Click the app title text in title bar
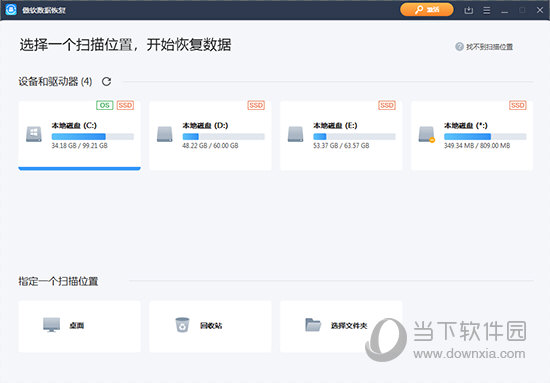This screenshot has width=550, height=383. (x=44, y=10)
